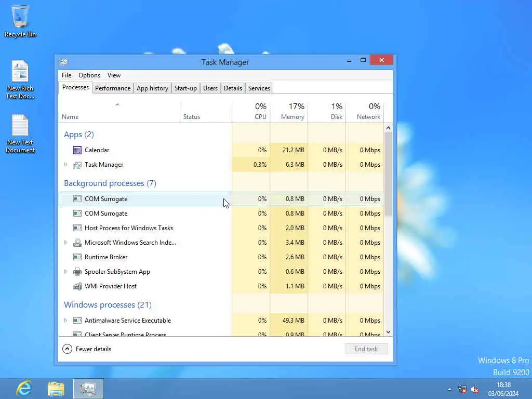Click the Task Manager title bar icon
This screenshot has height=399, width=532.
coord(63,62)
